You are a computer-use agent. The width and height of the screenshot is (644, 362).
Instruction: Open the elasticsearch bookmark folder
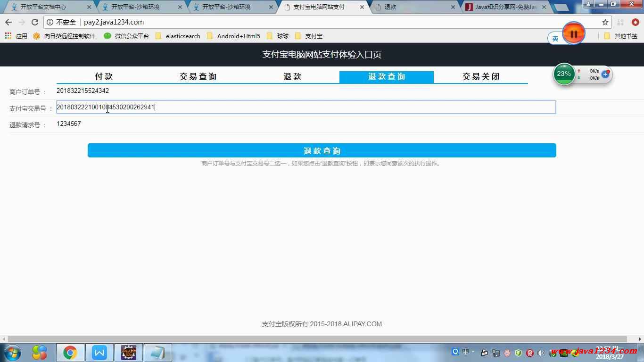point(178,36)
